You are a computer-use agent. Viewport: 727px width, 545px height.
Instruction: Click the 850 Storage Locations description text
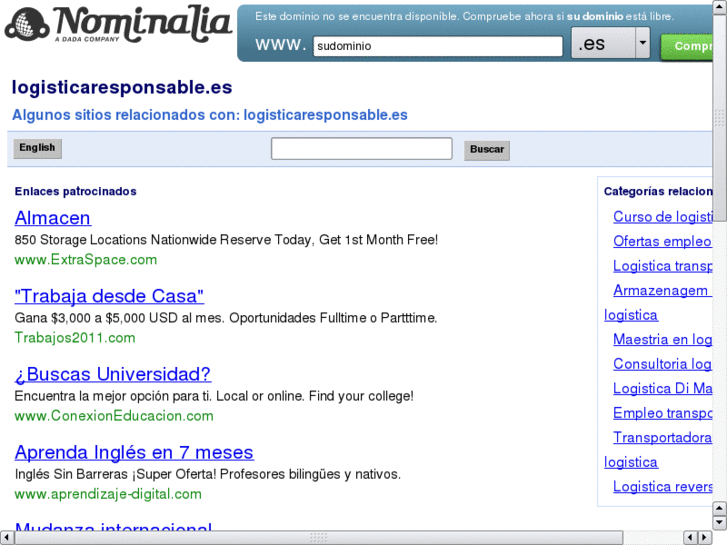point(226,240)
